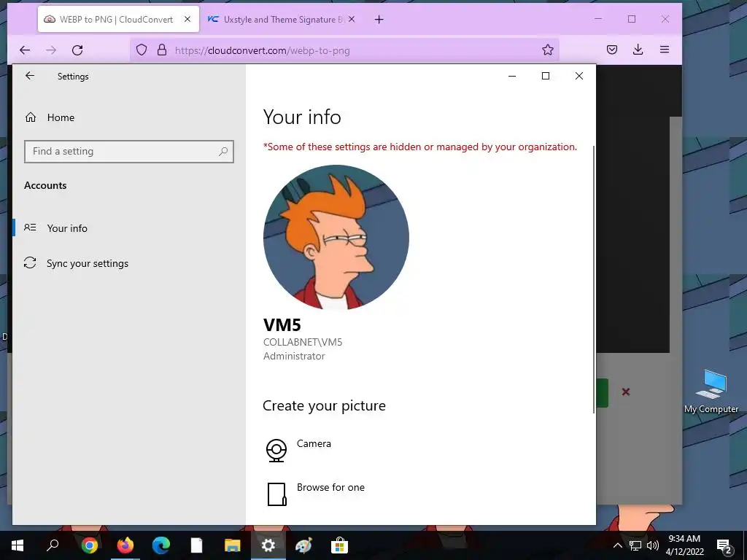The height and width of the screenshot is (560, 747).
Task: Show hidden system tray icons
Action: [x=617, y=545]
